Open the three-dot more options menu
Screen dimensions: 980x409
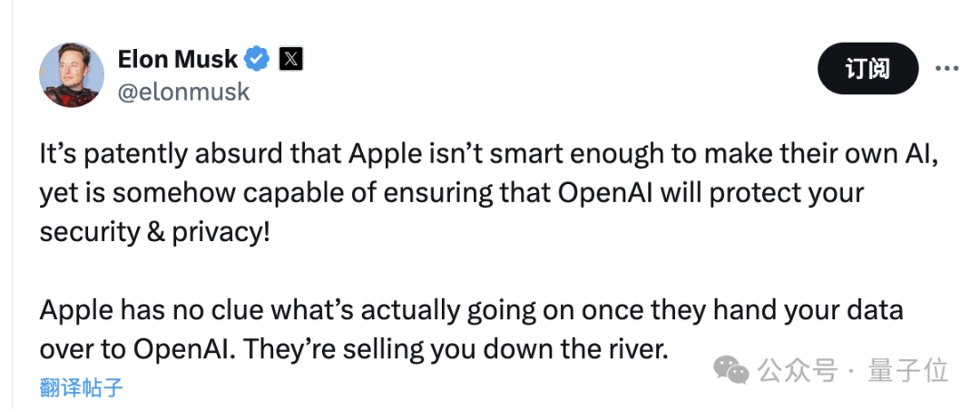click(x=946, y=69)
